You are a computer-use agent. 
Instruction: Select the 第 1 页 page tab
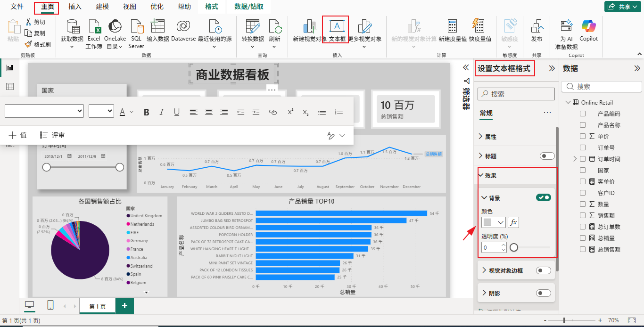coord(98,306)
